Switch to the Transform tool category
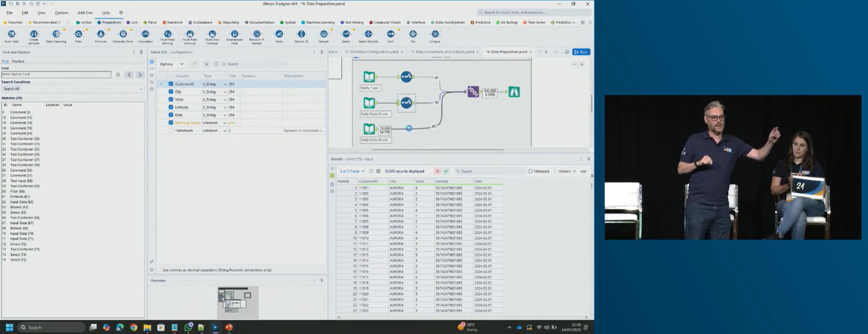 [173, 23]
